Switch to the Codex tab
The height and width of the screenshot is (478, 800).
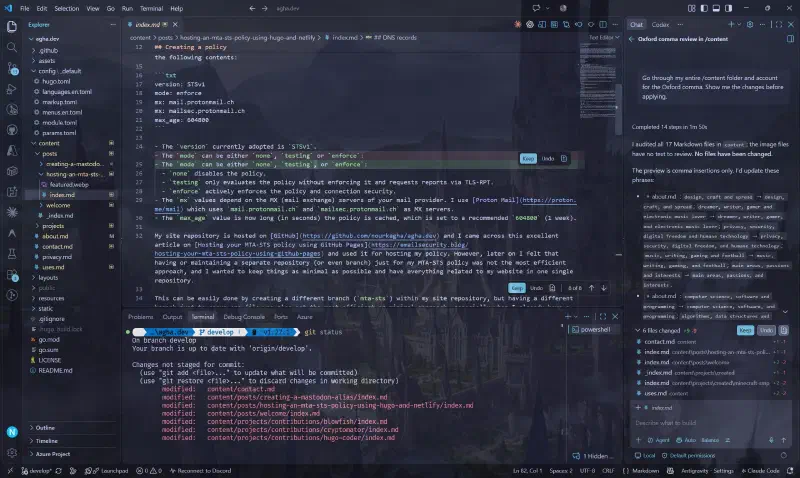(660, 24)
